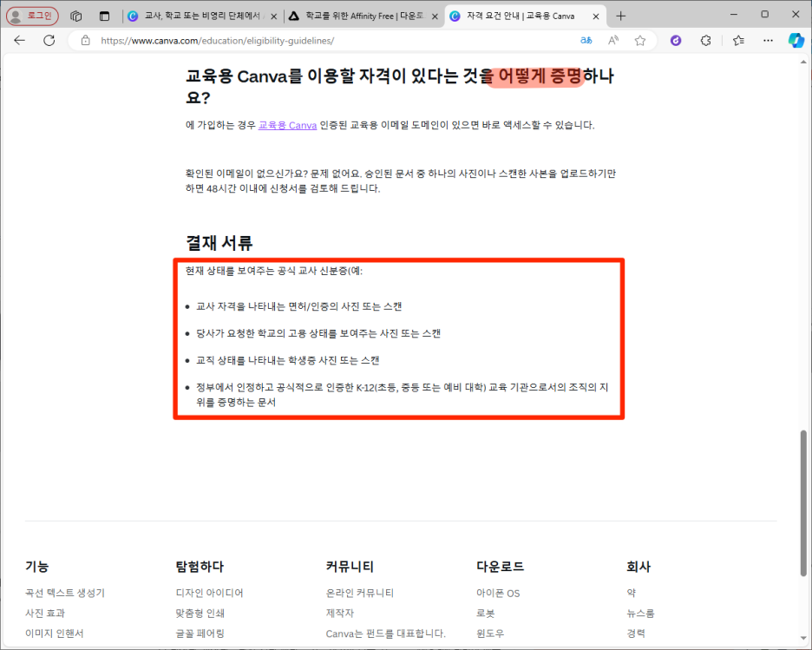This screenshot has width=812, height=650.
Task: Open the 교육용 Canva hyperlink
Action: coord(287,125)
